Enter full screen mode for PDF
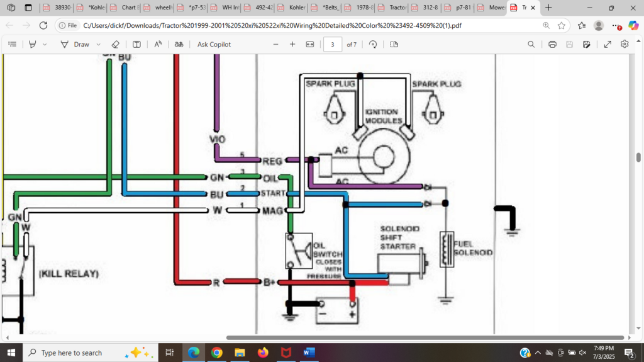The image size is (644, 362). (x=608, y=45)
